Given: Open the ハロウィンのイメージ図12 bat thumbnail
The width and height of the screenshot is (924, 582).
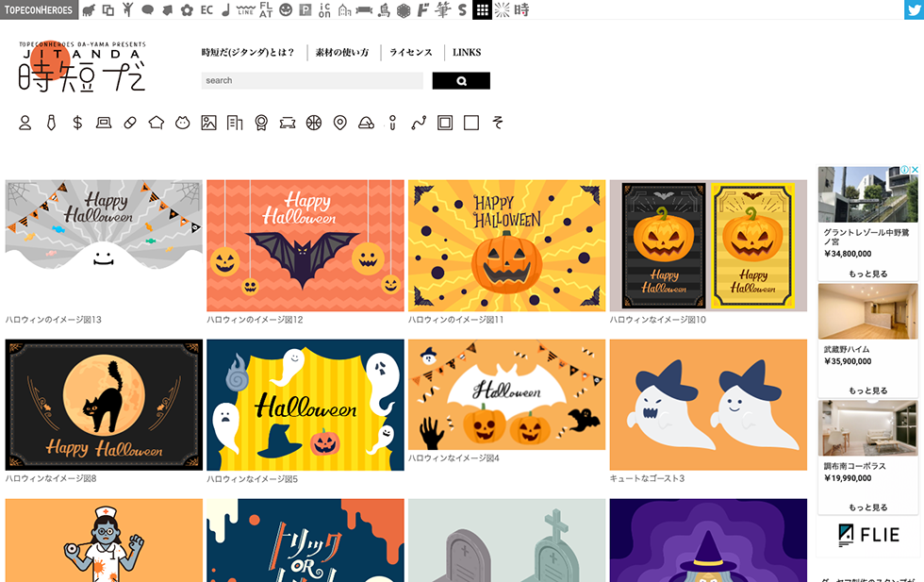Looking at the screenshot, I should tap(304, 245).
